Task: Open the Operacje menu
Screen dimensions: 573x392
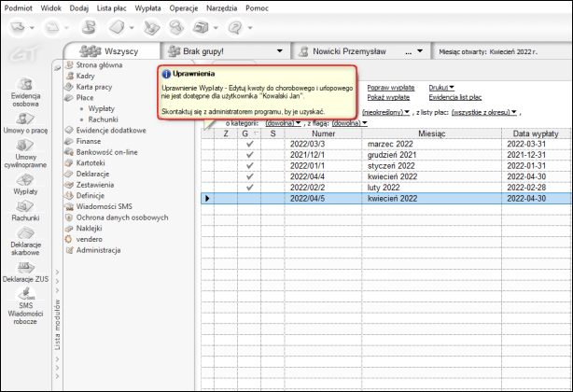Action: pyautogui.click(x=184, y=8)
